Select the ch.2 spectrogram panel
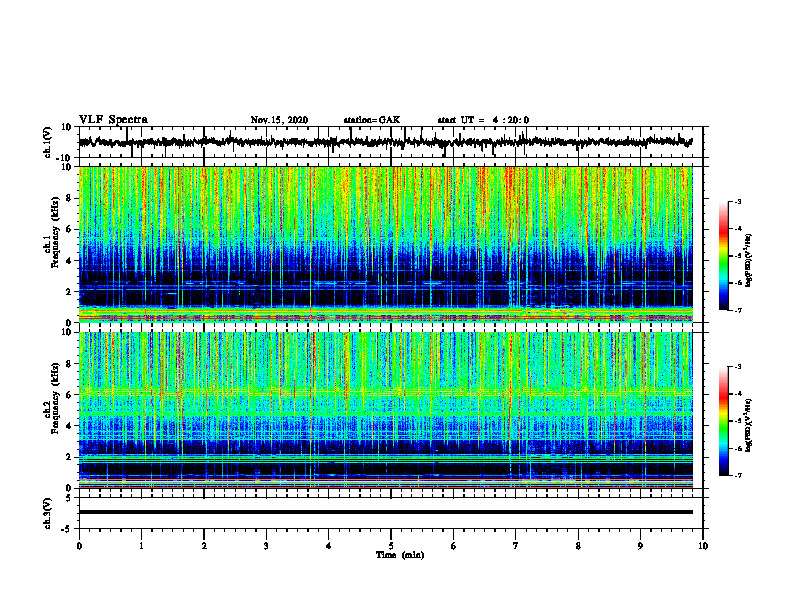Screen dimensions: 792x612 pos(386,410)
